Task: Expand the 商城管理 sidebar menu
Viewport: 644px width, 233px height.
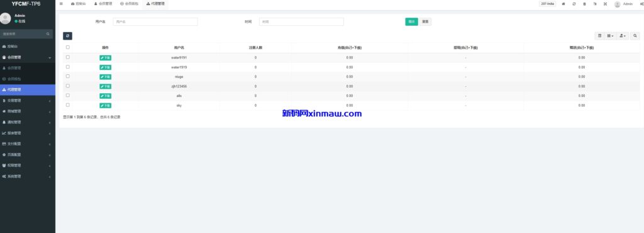Action: point(28,111)
